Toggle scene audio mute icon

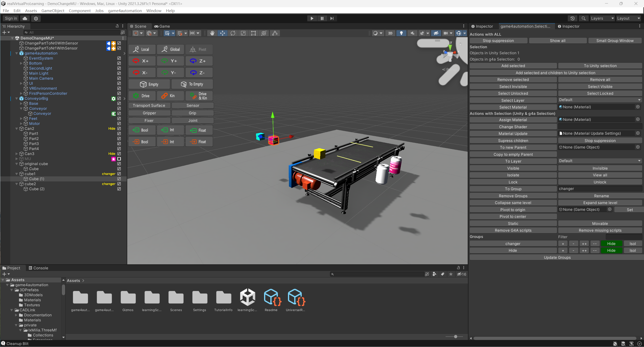pyautogui.click(x=412, y=33)
